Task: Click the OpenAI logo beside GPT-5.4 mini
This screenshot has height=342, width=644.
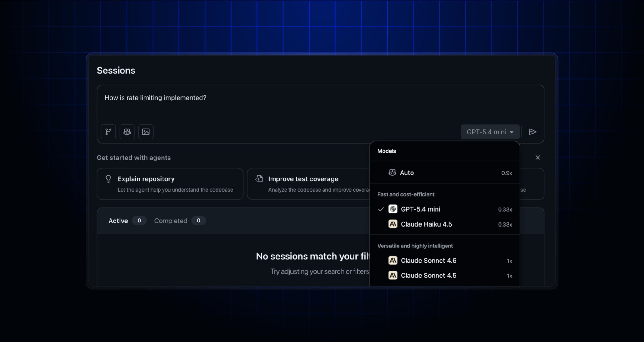Action: [393, 209]
